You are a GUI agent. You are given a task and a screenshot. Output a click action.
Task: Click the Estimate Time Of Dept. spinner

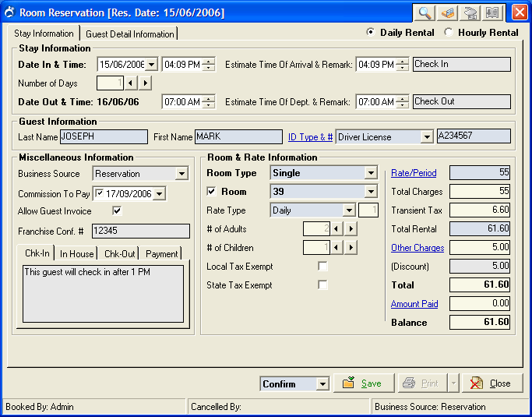[x=403, y=102]
